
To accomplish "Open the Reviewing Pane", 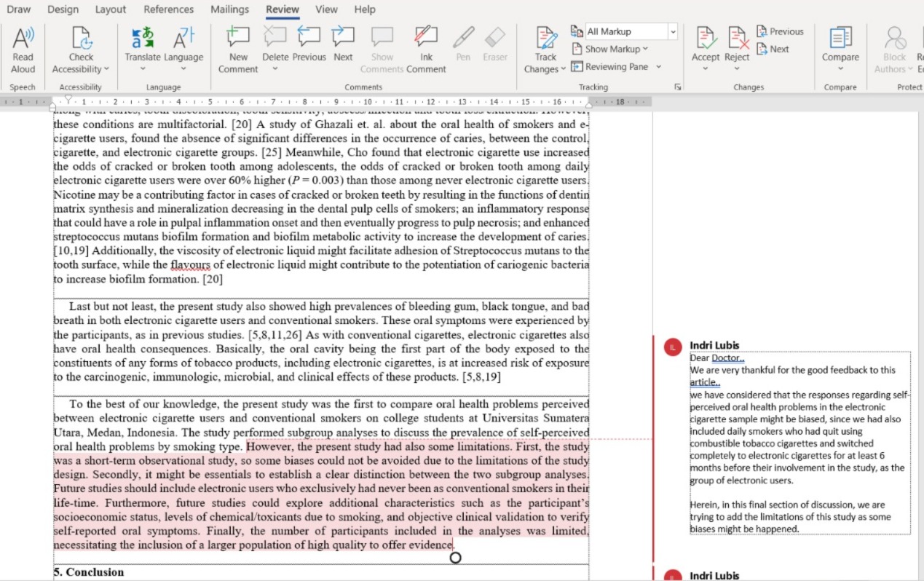I will point(610,66).
